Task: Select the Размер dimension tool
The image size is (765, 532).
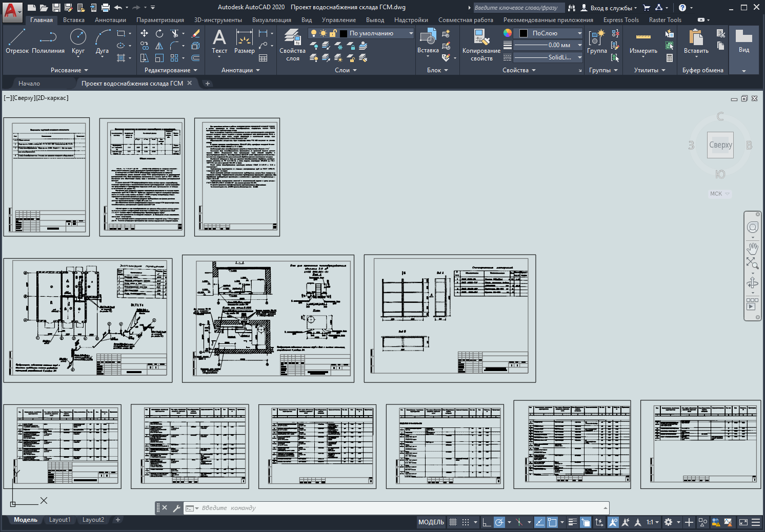Action: [244, 41]
